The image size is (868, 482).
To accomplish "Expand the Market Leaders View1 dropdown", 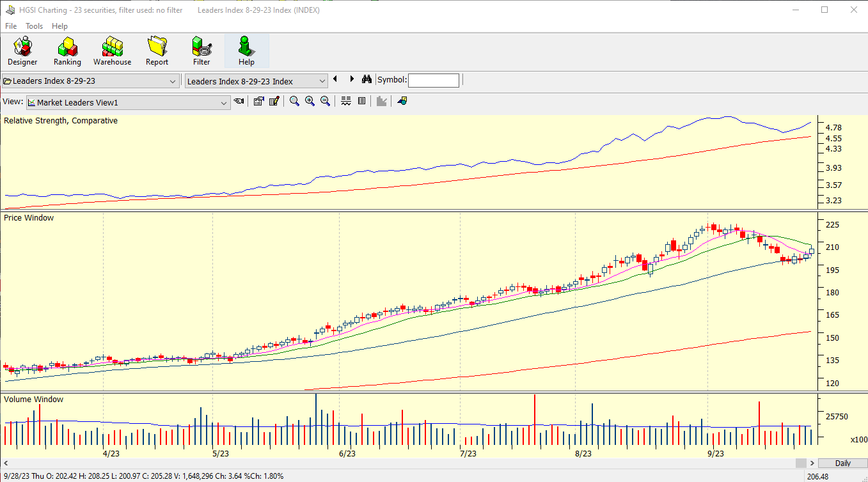I will pyautogui.click(x=224, y=102).
